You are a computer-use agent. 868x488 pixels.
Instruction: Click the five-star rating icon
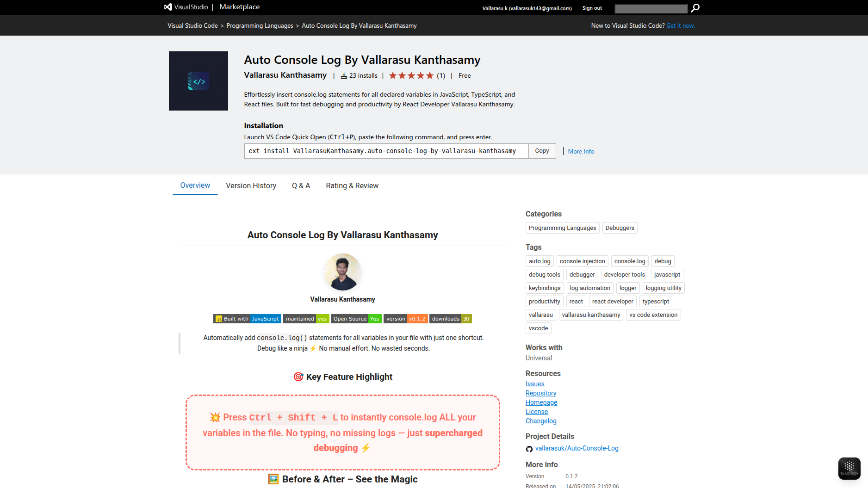(x=411, y=75)
